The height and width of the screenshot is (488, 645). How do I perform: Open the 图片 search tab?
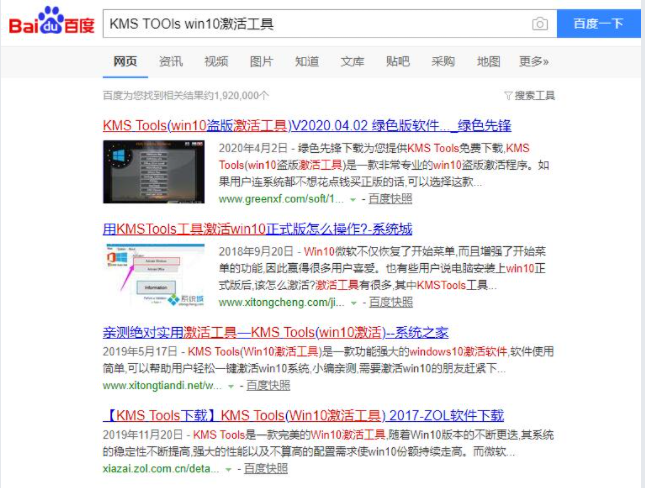tap(261, 62)
